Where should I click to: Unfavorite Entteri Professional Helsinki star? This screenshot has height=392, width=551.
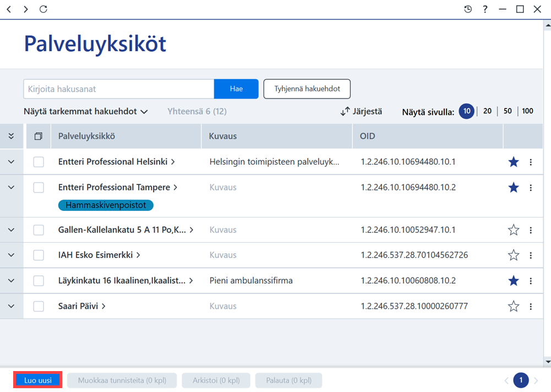514,162
